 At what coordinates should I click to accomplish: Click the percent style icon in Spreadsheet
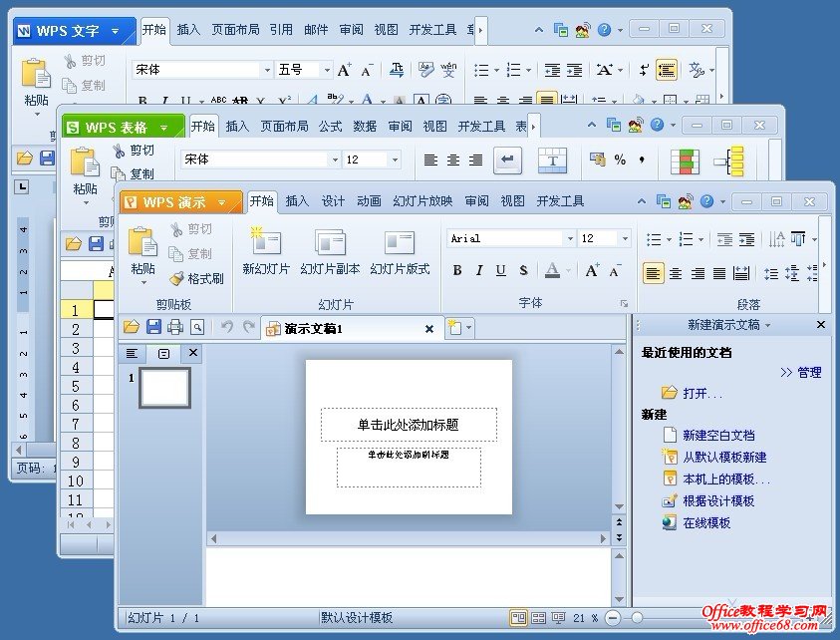(x=620, y=160)
